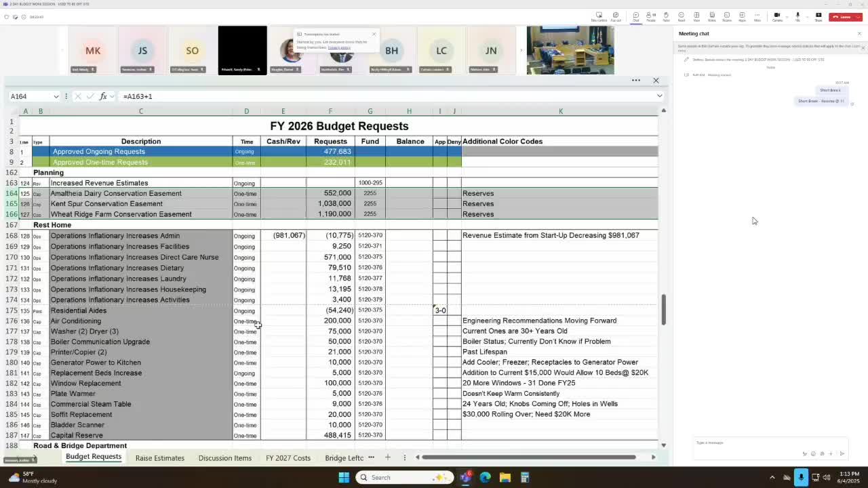Switch to the FY 2027 Costs sheet
This screenshot has width=868, height=488.
coord(287,457)
